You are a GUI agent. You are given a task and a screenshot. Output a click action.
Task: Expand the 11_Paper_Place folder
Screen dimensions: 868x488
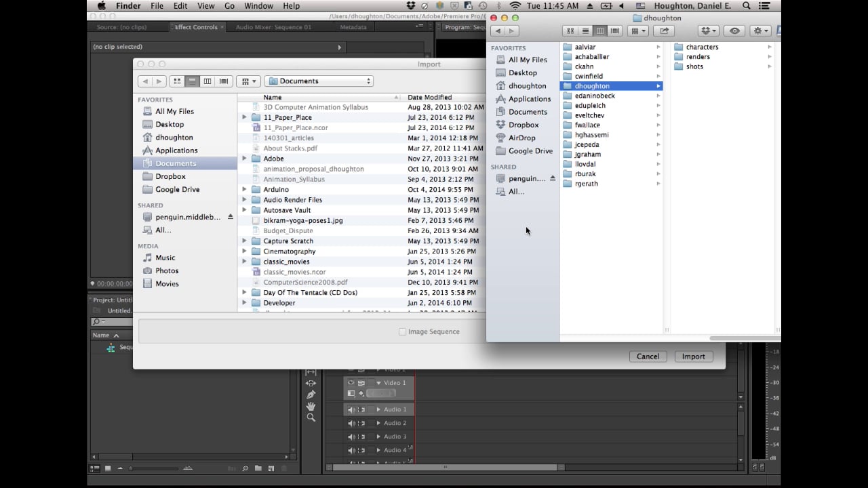[x=244, y=117]
